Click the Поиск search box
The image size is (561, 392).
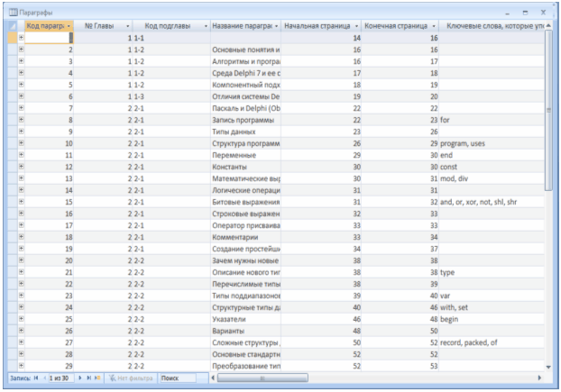click(177, 378)
